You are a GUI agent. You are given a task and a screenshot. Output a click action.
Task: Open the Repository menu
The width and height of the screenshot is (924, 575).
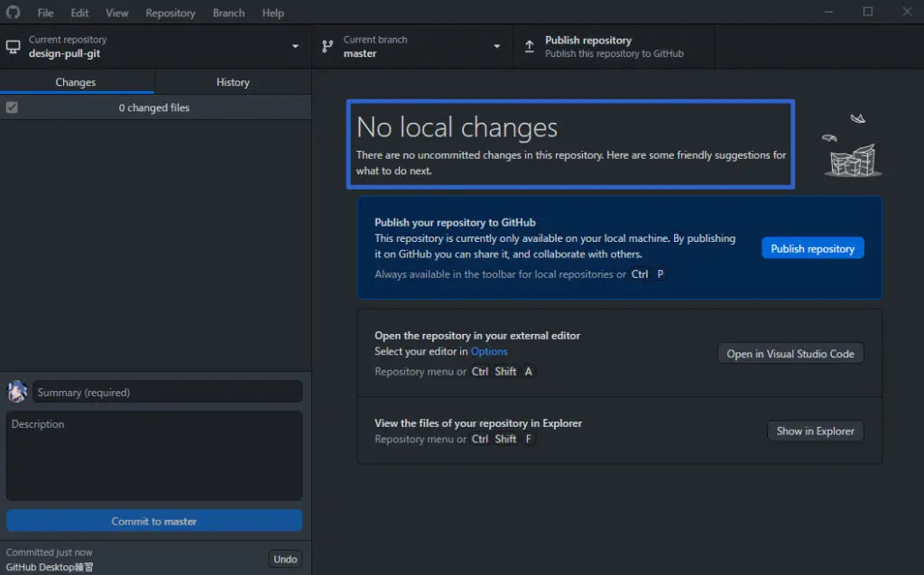click(170, 13)
